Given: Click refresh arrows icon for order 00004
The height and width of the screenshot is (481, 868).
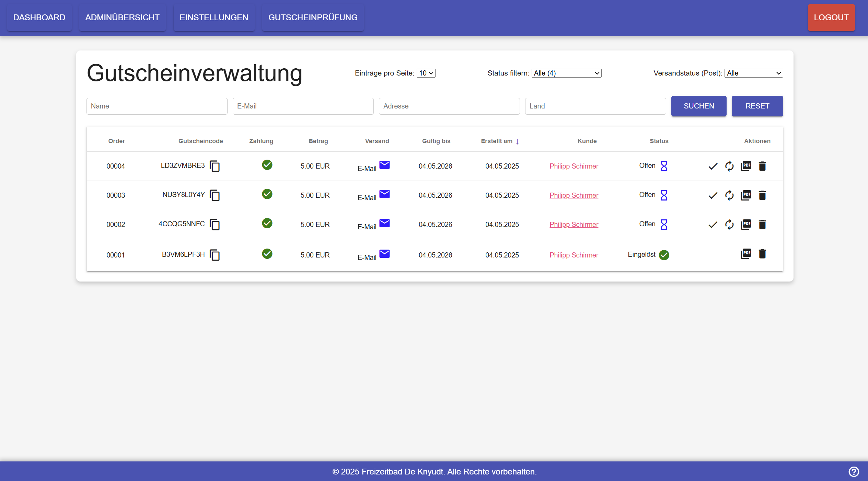Looking at the screenshot, I should (729, 167).
